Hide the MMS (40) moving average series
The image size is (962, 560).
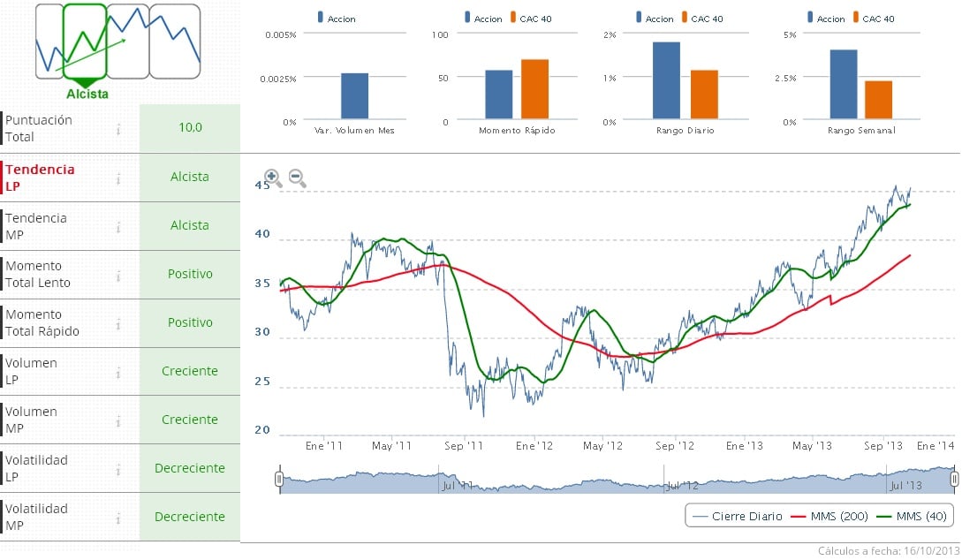(x=915, y=516)
